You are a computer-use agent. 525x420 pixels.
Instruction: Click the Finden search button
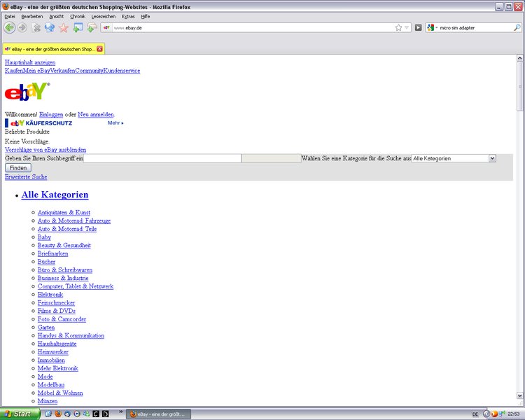[x=18, y=168]
